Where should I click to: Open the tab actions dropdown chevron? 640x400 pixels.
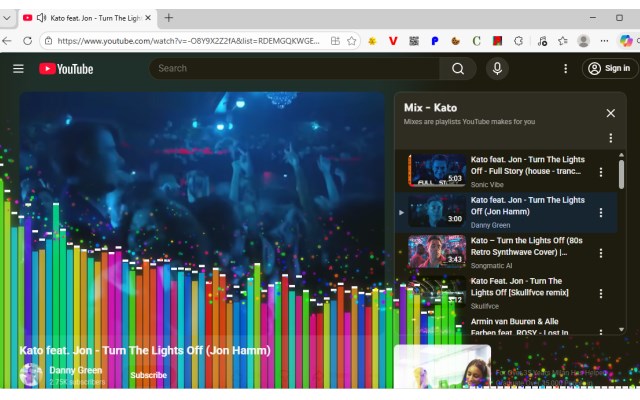pyautogui.click(x=7, y=18)
